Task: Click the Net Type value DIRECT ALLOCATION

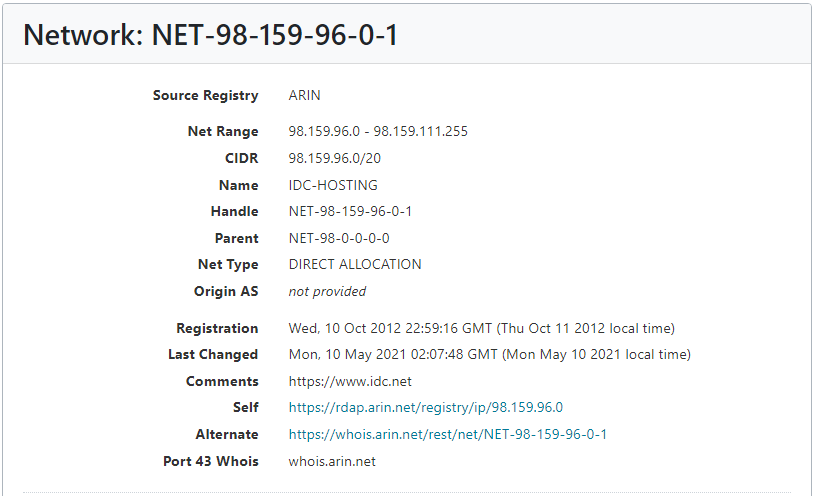Action: [x=355, y=264]
